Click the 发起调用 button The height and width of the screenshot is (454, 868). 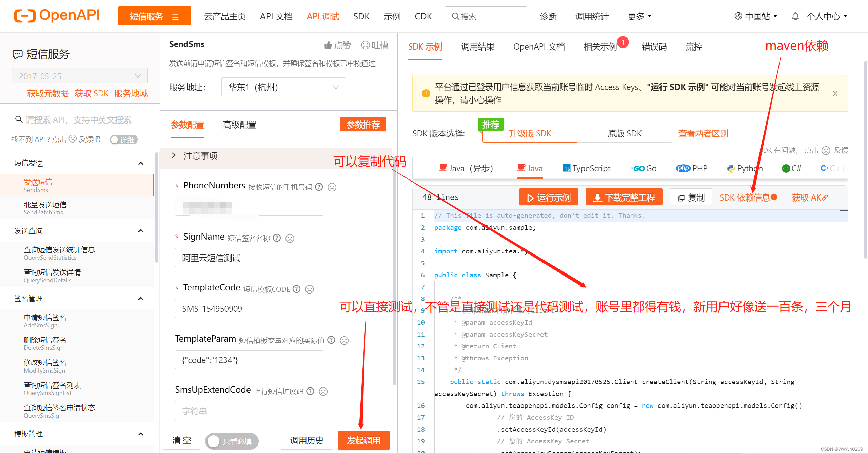(x=363, y=440)
